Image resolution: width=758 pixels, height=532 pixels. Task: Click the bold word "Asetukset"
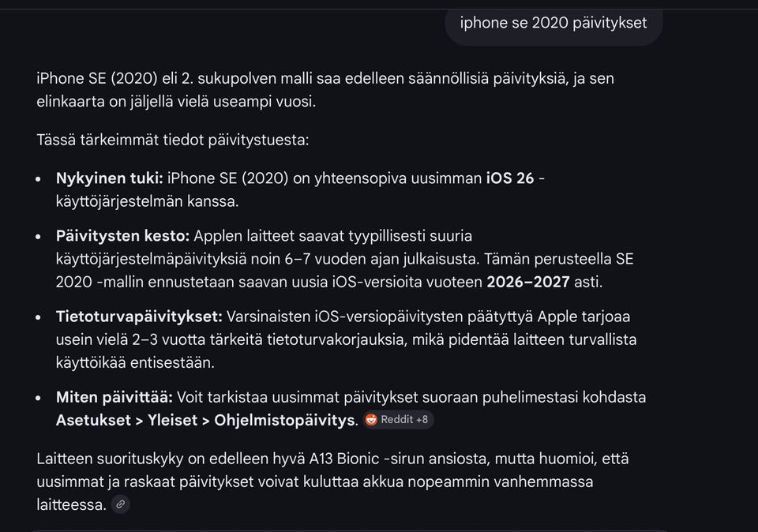93,420
